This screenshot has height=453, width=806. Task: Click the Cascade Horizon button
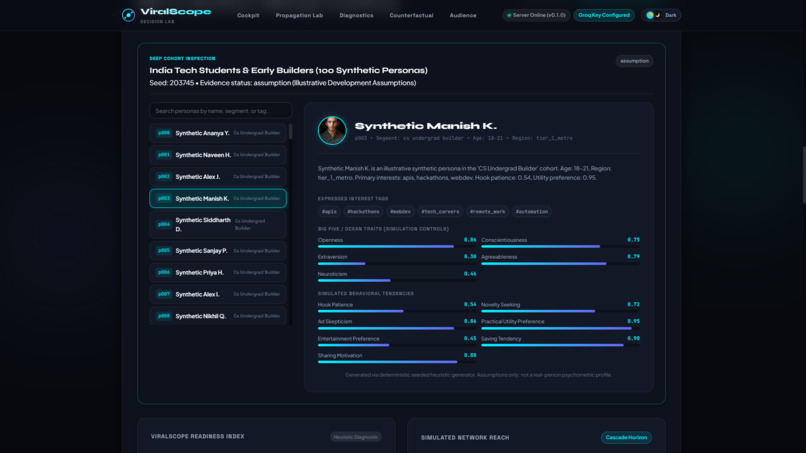click(x=626, y=438)
